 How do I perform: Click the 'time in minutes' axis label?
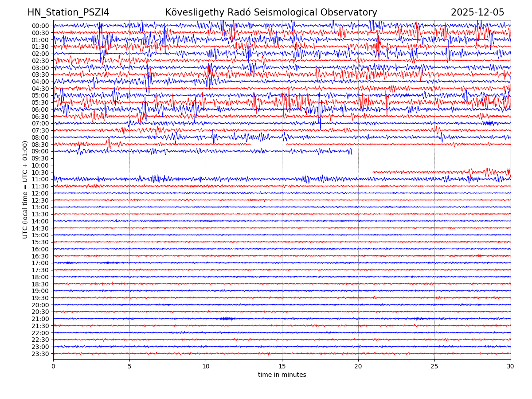point(282,375)
